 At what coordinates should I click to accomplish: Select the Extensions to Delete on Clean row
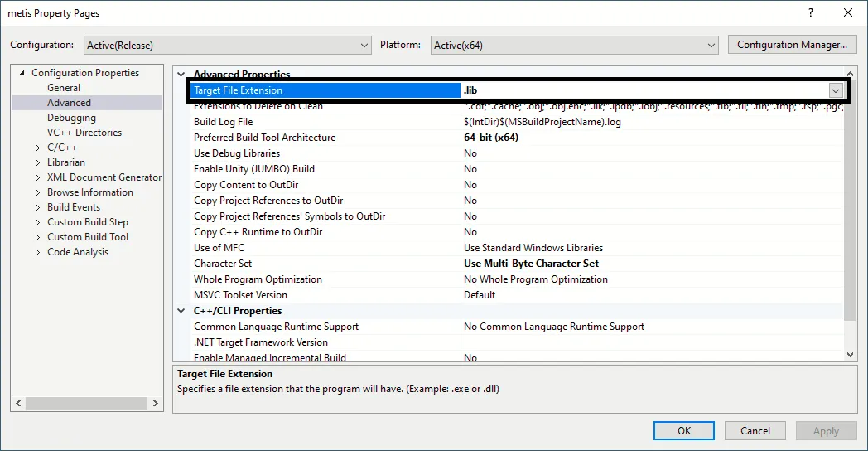[x=258, y=106]
